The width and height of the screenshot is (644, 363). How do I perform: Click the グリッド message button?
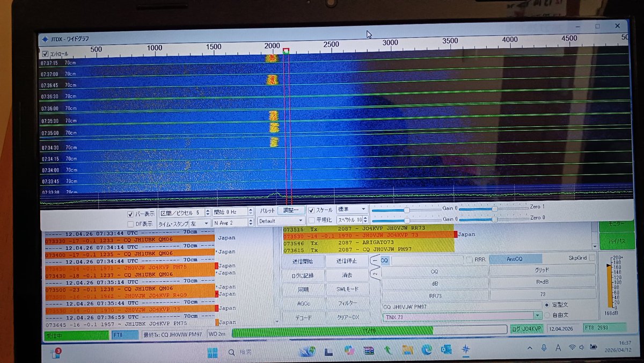pos(542,270)
